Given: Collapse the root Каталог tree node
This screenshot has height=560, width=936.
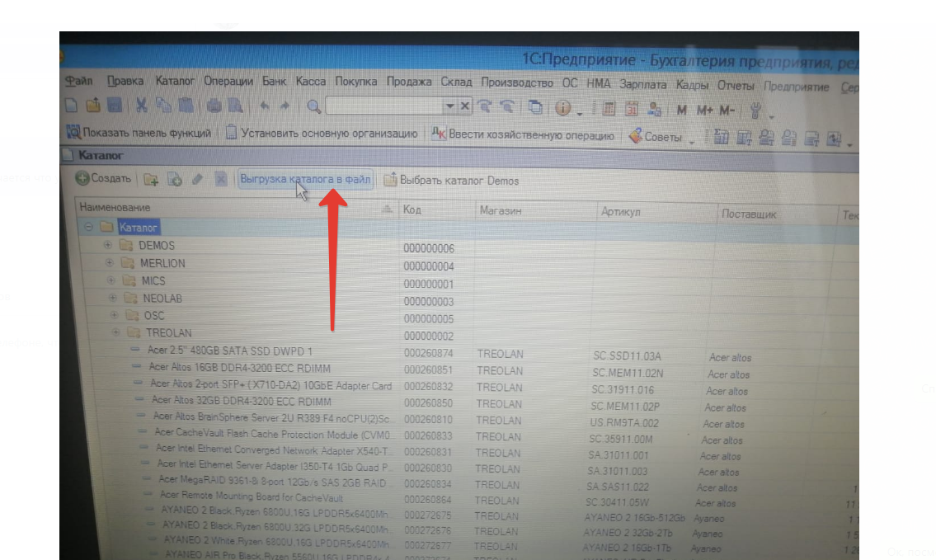Looking at the screenshot, I should click(89, 227).
